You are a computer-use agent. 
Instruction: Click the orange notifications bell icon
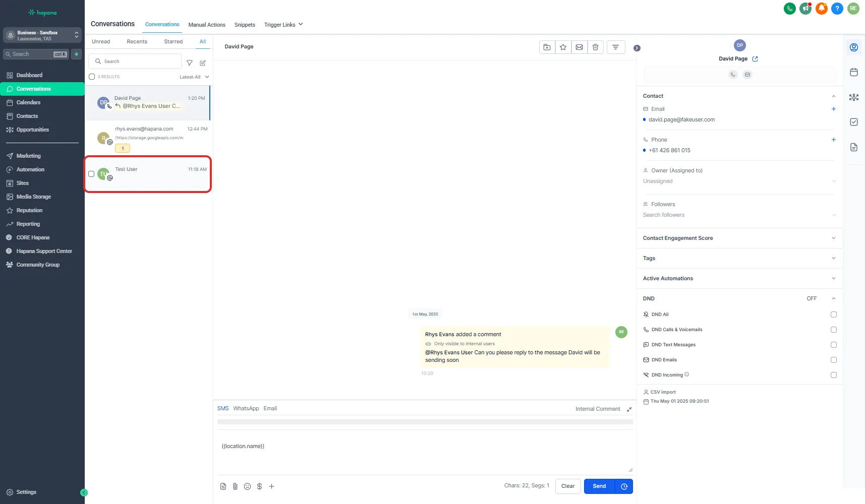(821, 9)
